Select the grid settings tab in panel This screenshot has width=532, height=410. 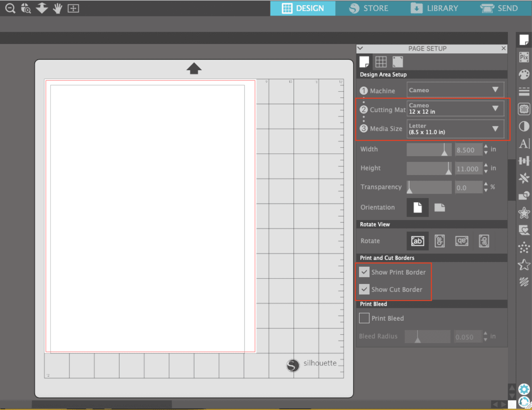tap(381, 62)
